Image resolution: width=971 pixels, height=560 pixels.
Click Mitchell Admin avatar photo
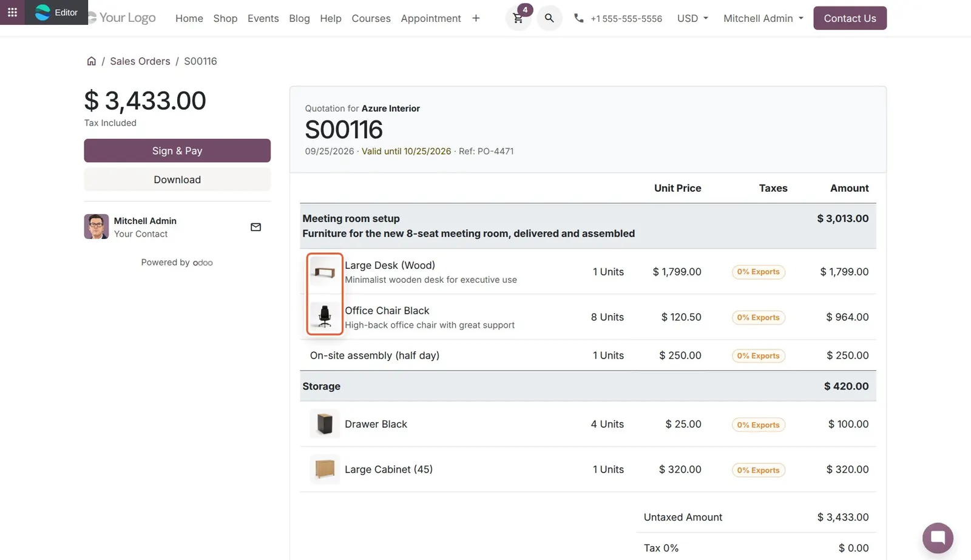pos(96,226)
